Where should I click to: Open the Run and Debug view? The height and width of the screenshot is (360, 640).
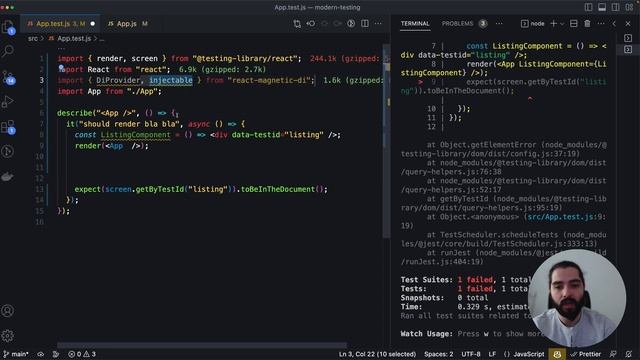click(8, 101)
